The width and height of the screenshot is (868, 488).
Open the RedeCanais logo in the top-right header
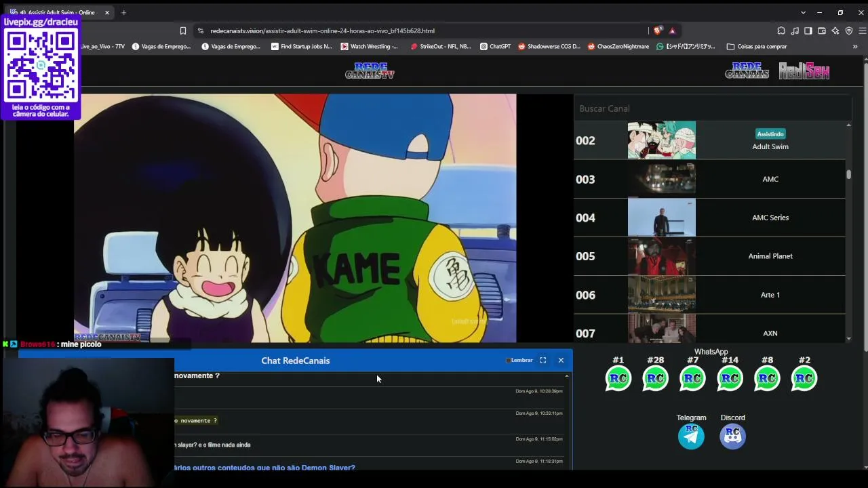click(x=747, y=70)
